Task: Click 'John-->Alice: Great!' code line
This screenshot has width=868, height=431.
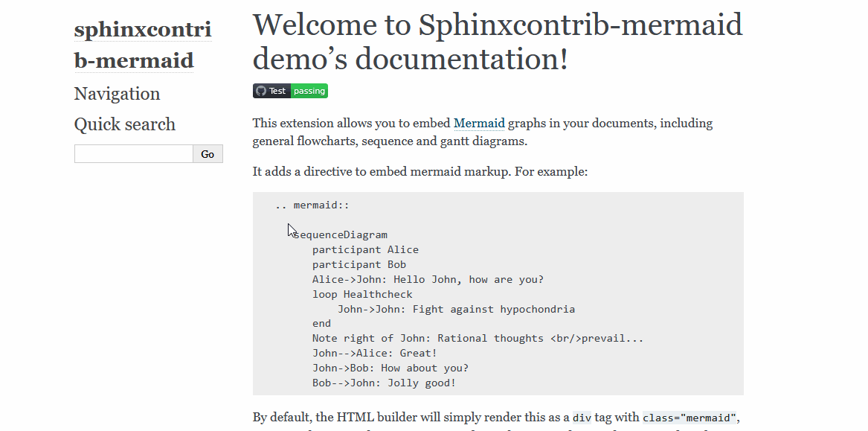Action: (x=375, y=354)
